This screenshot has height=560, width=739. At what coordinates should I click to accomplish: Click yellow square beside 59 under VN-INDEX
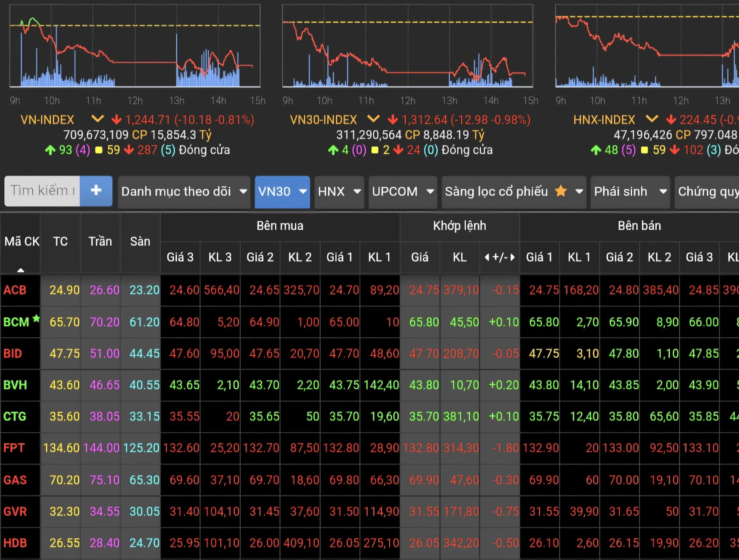(x=99, y=150)
